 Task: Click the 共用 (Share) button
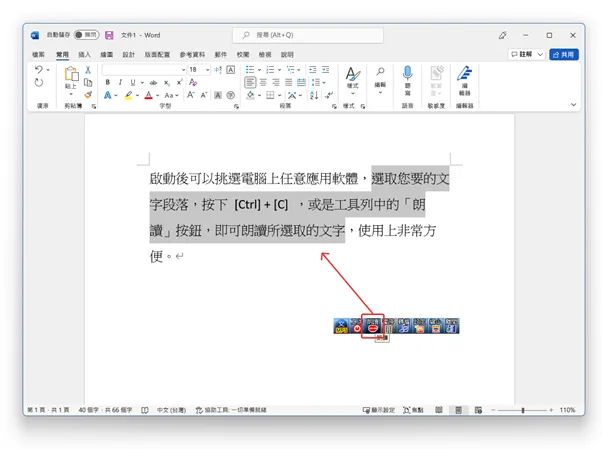(564, 54)
